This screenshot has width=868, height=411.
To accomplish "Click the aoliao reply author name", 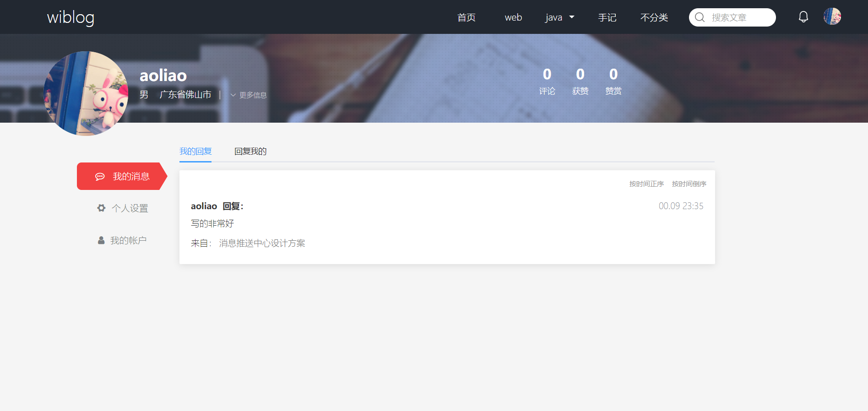I will tap(204, 206).
